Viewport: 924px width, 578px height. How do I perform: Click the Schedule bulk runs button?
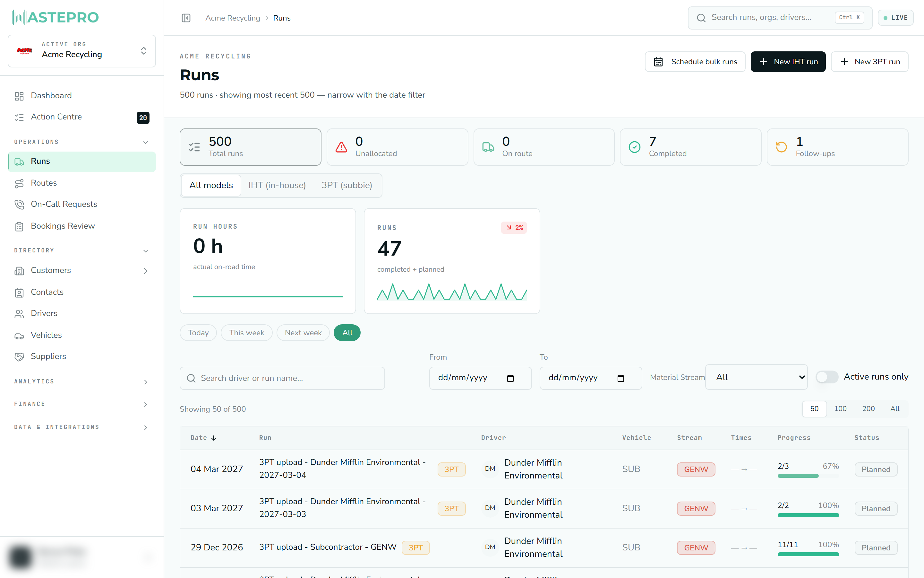click(695, 62)
